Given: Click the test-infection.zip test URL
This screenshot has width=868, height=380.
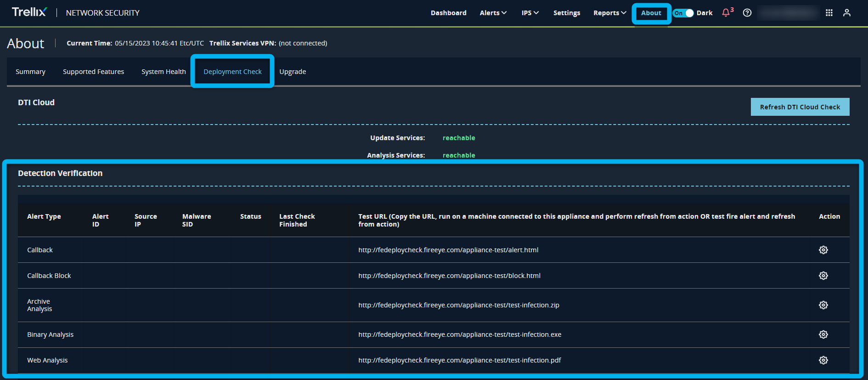Looking at the screenshot, I should click(x=459, y=305).
